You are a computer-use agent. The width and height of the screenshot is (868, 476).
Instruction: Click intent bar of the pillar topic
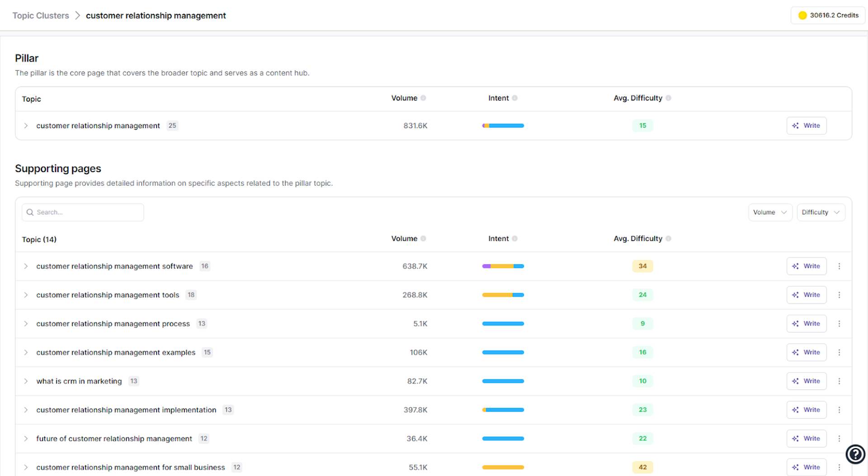503,126
